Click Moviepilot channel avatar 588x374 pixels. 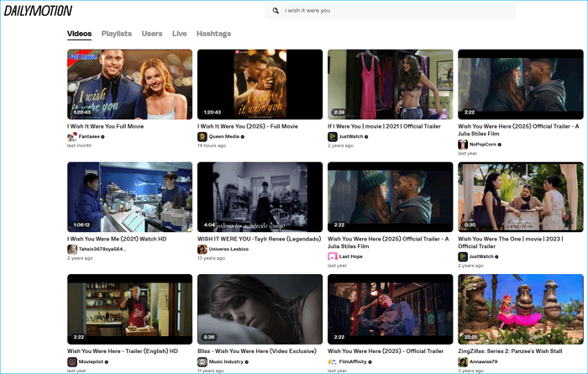pyautogui.click(x=72, y=362)
